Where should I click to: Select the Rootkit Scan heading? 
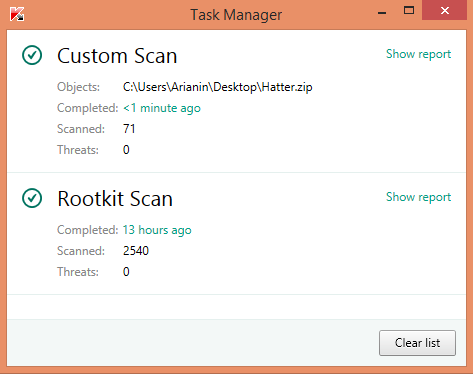click(115, 199)
